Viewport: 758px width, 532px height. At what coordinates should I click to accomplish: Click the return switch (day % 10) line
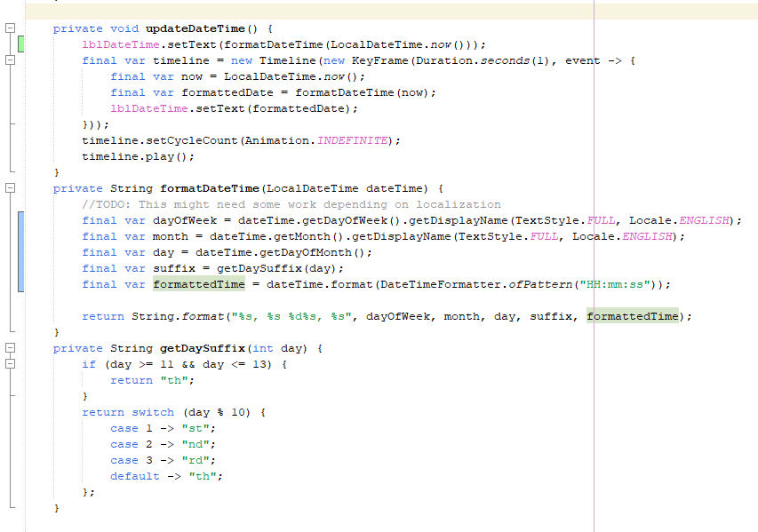(x=173, y=412)
